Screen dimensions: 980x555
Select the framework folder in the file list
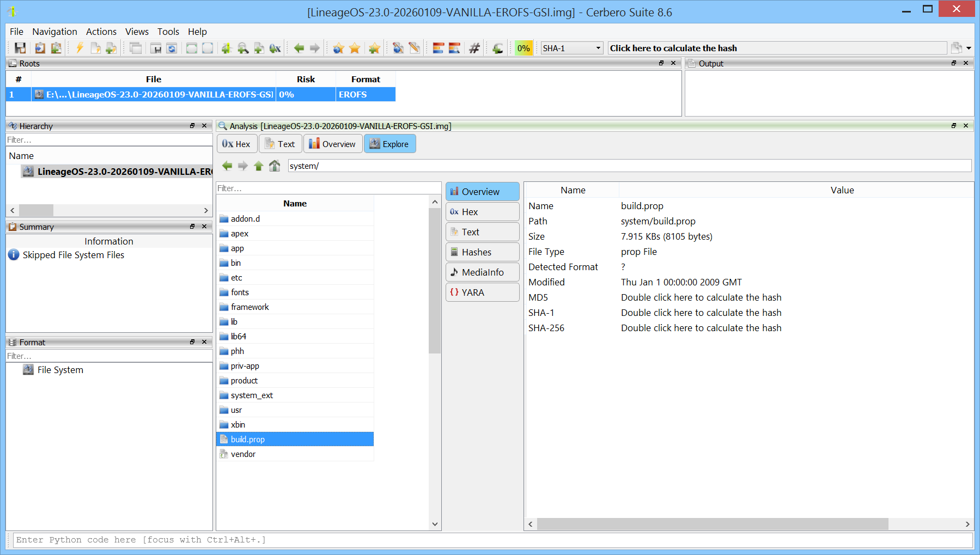[249, 307]
